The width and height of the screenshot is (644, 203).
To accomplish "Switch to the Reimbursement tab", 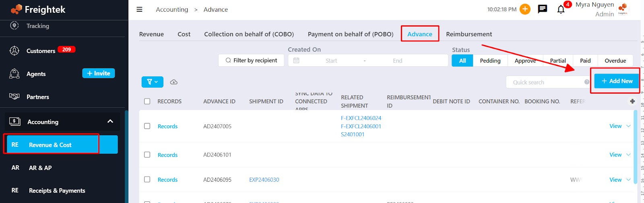I will pos(469,34).
